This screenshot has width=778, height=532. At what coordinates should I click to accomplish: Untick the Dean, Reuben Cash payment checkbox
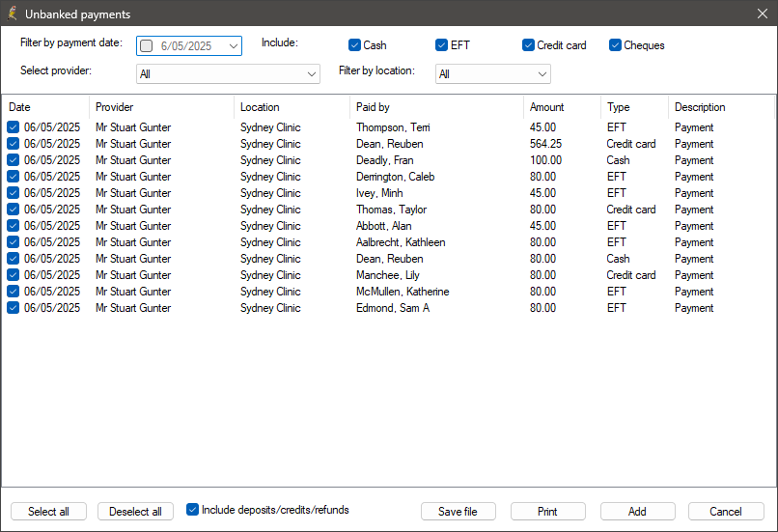click(13, 259)
